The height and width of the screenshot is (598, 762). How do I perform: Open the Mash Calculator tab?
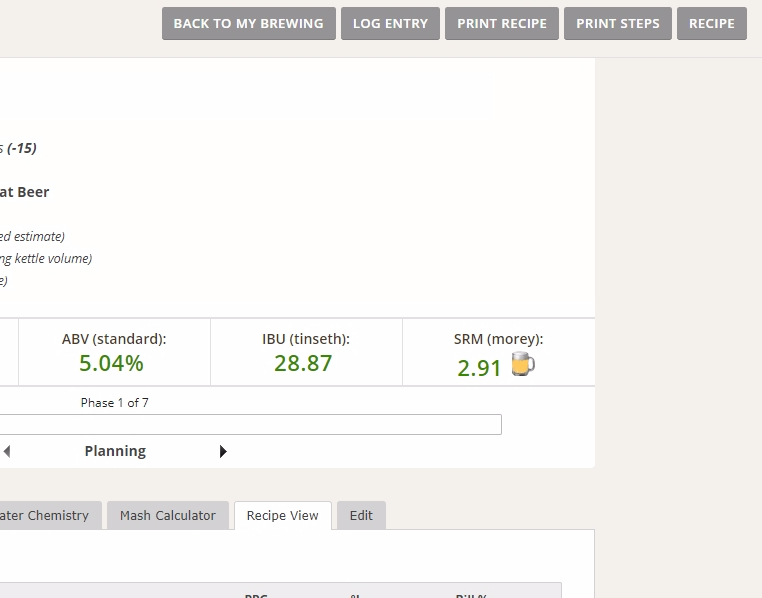(x=167, y=515)
